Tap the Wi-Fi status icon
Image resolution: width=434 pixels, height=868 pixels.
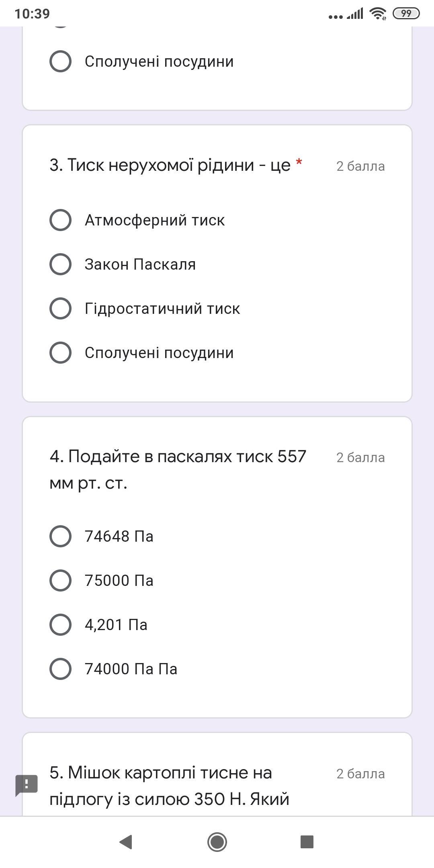(378, 14)
